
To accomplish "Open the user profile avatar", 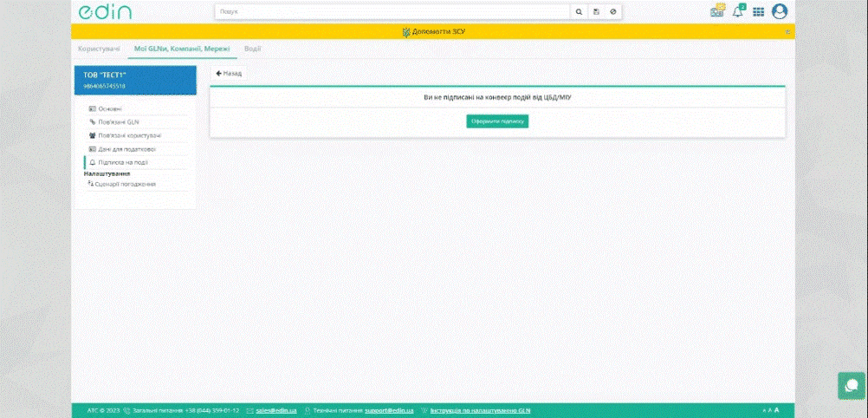I will [x=780, y=11].
